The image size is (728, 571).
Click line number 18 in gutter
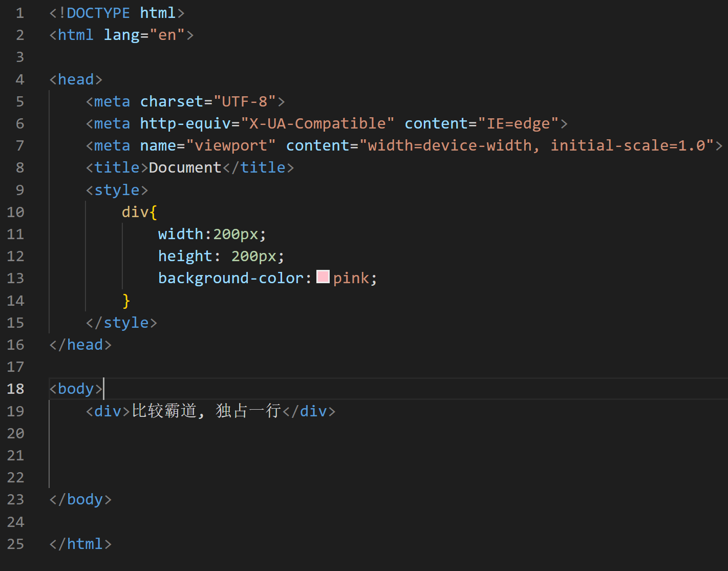(x=15, y=389)
